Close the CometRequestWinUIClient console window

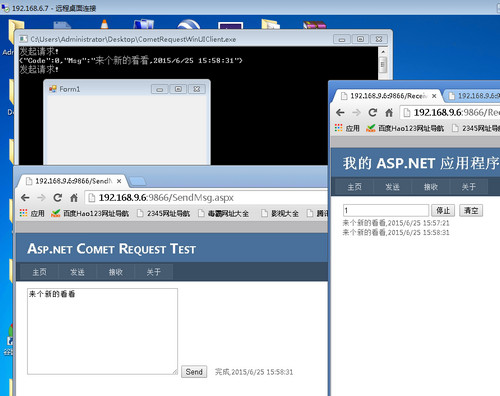[379, 39]
